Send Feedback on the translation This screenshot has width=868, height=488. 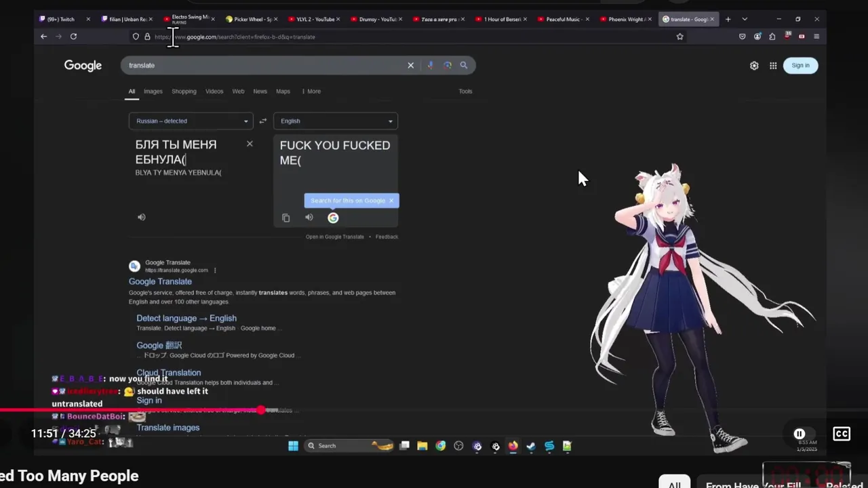click(387, 237)
